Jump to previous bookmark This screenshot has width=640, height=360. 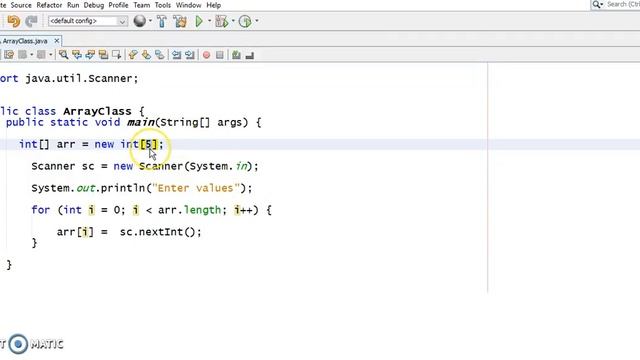(x=133, y=55)
